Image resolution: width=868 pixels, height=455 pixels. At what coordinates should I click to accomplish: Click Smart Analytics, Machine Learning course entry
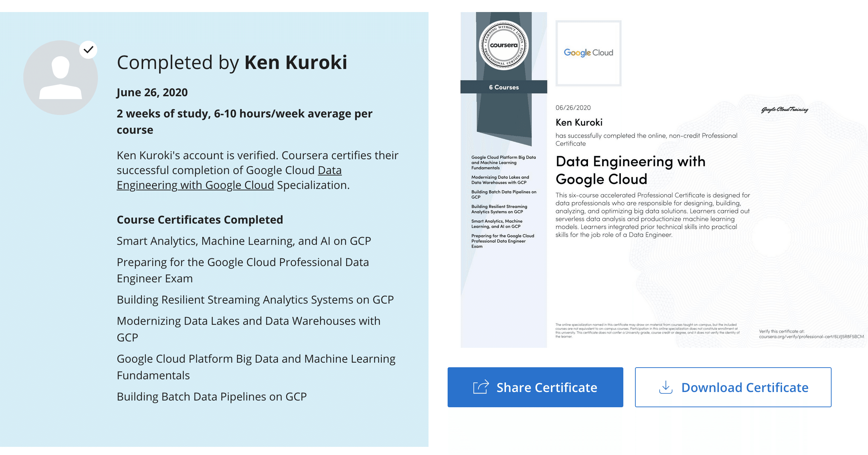point(244,241)
